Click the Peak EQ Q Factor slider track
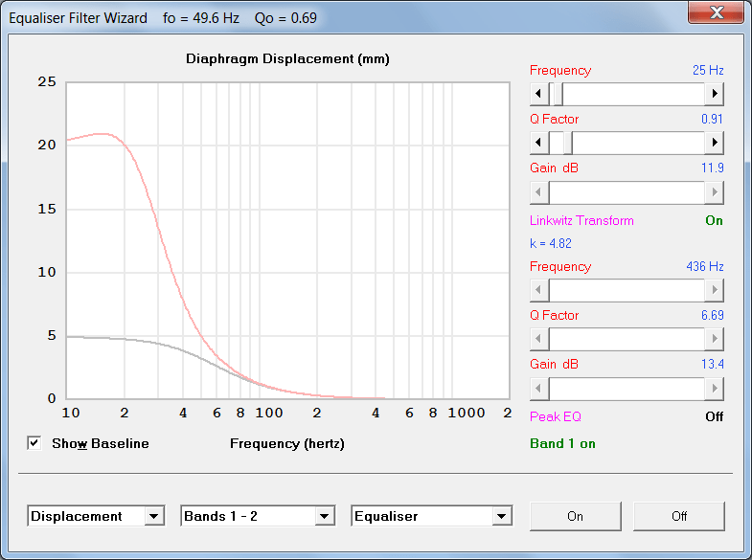The height and width of the screenshot is (560, 752). pos(627,339)
